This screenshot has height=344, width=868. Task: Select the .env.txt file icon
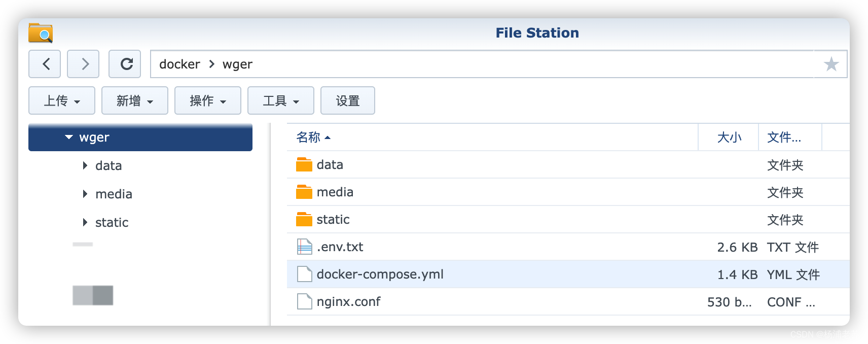[304, 247]
